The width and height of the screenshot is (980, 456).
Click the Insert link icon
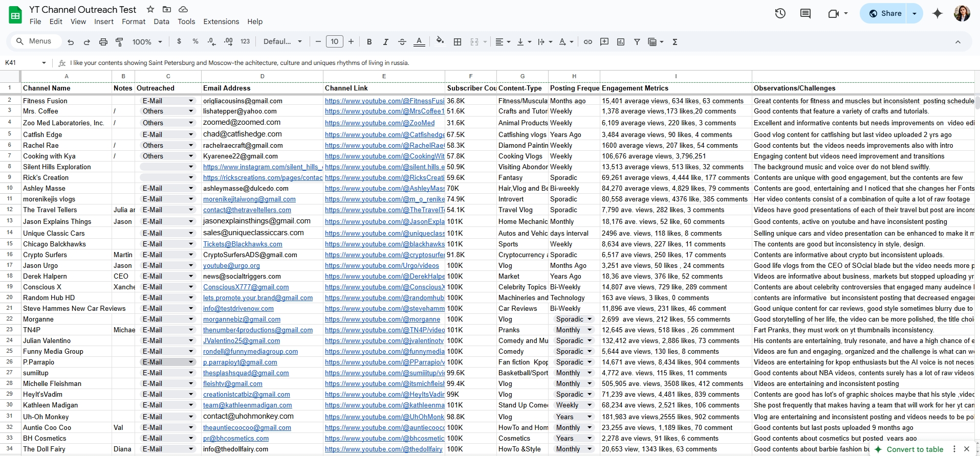pos(588,42)
